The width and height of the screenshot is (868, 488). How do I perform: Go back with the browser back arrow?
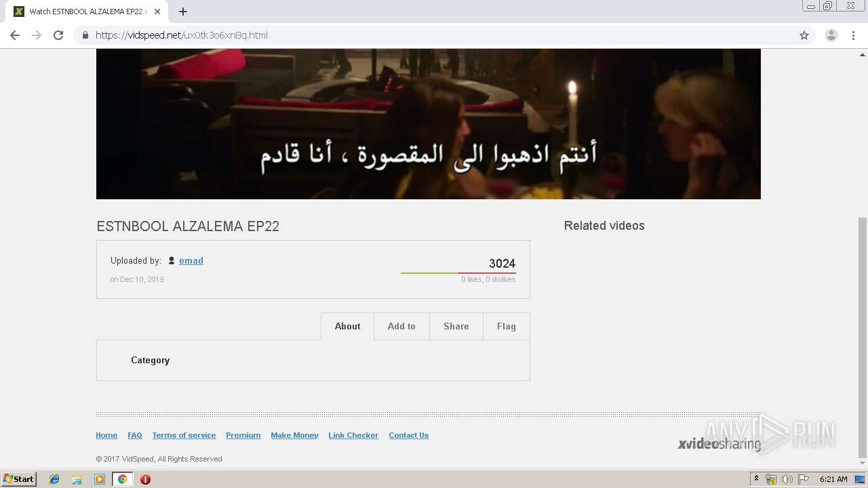15,35
